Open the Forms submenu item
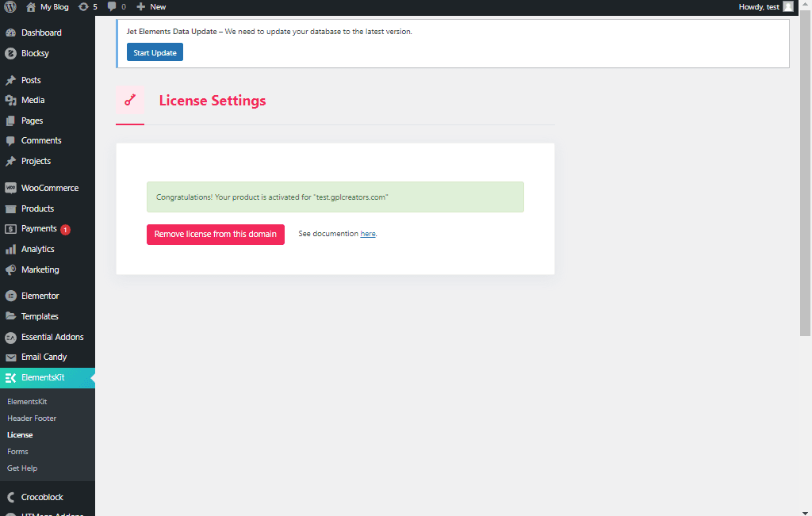 click(17, 451)
